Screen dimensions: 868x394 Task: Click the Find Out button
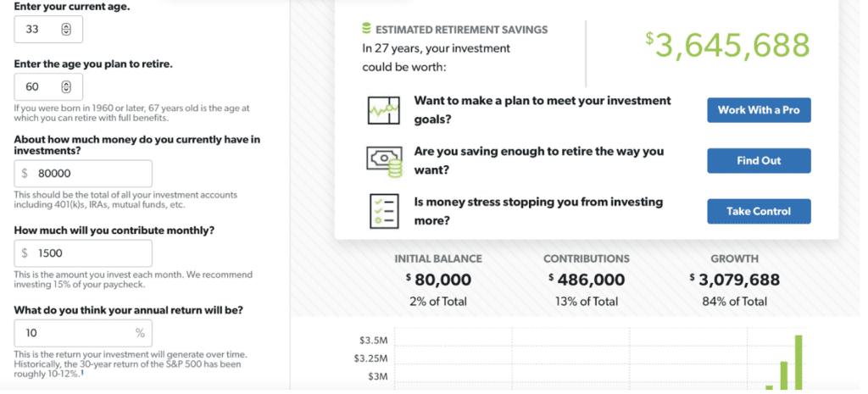[x=759, y=161]
